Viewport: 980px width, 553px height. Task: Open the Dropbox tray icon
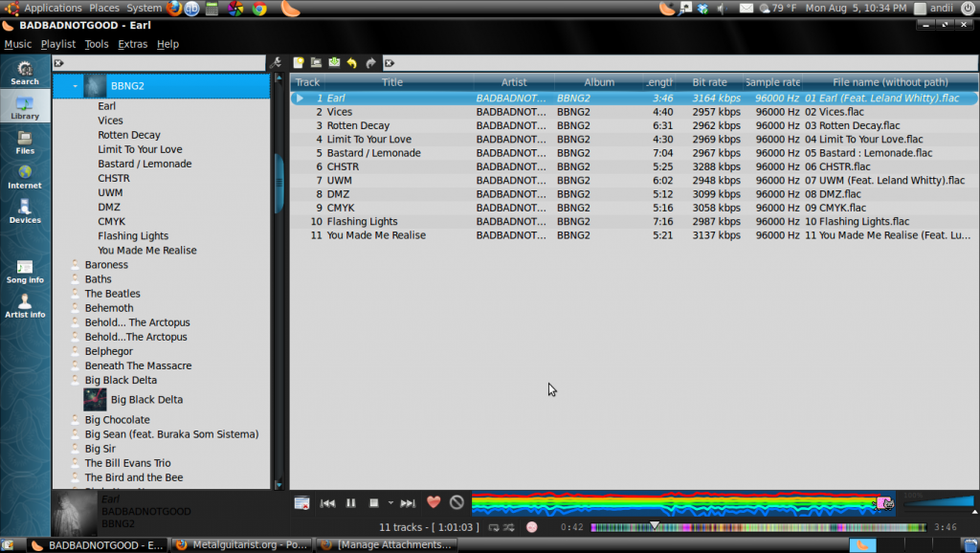coord(703,8)
